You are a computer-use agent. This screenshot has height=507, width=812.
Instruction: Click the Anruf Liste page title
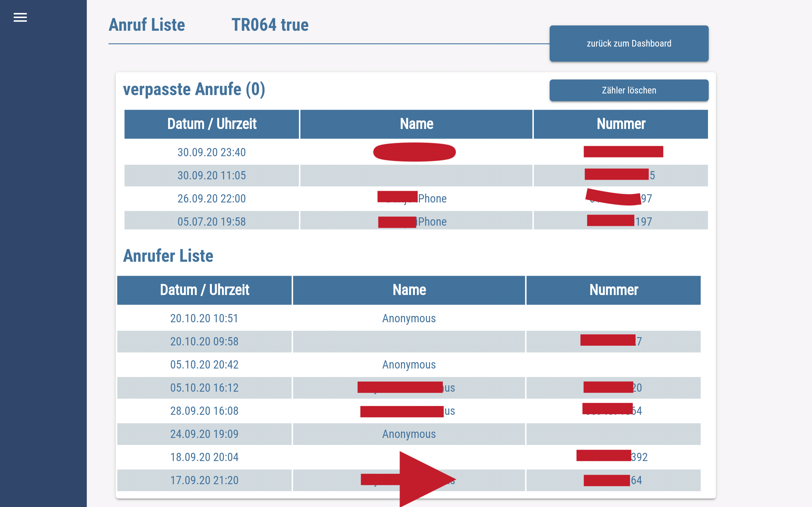click(x=147, y=25)
